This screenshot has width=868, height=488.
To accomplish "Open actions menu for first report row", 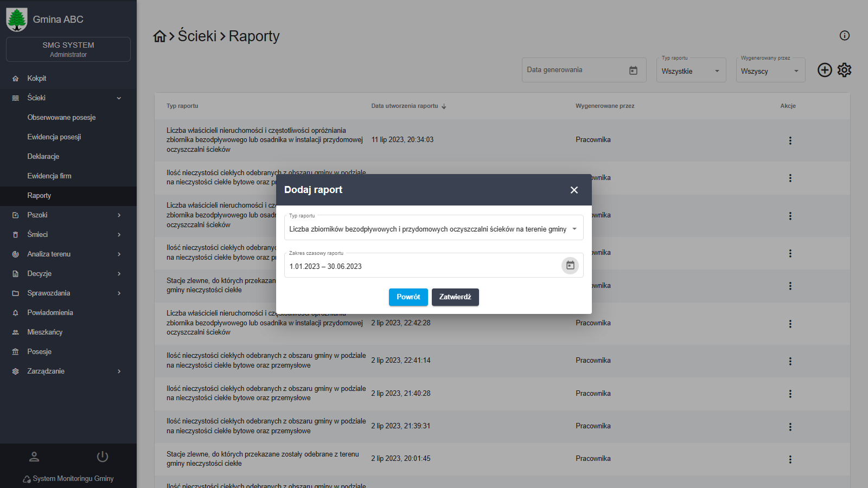I will point(790,140).
